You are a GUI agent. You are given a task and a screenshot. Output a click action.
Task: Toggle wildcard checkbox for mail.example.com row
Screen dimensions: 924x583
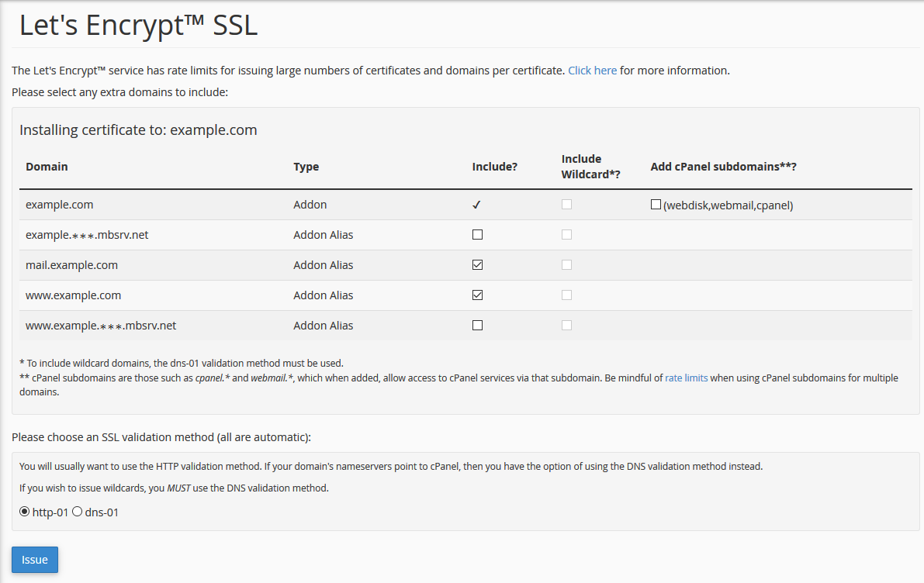(x=567, y=265)
